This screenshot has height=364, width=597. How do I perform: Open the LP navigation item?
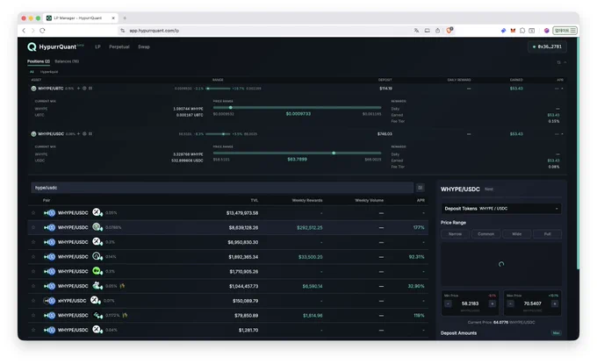pyautogui.click(x=97, y=46)
